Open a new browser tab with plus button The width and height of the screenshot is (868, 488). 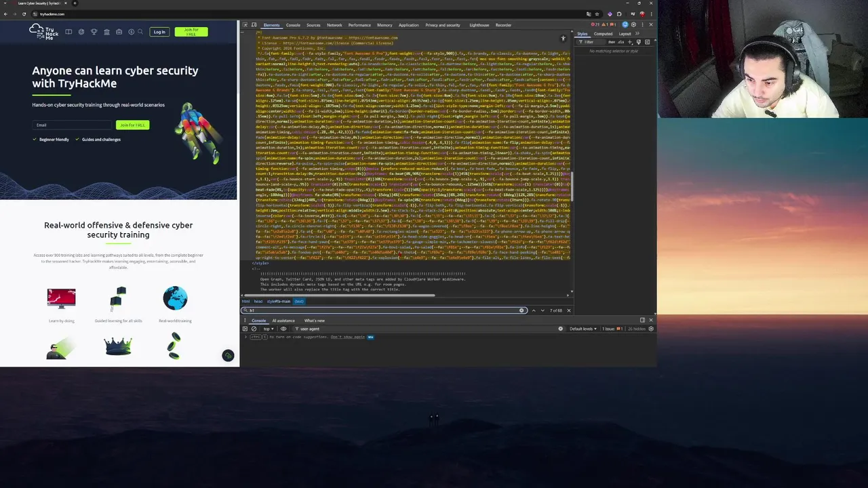tap(75, 3)
